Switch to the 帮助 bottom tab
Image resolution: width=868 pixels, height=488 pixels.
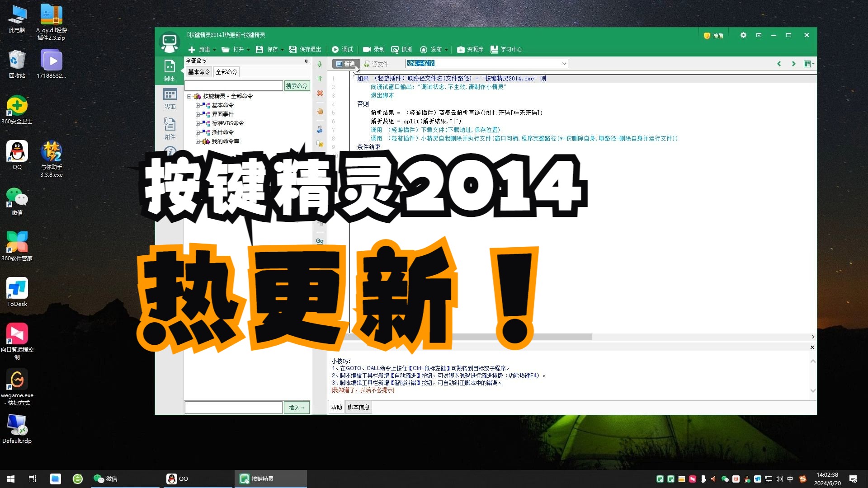(x=336, y=407)
